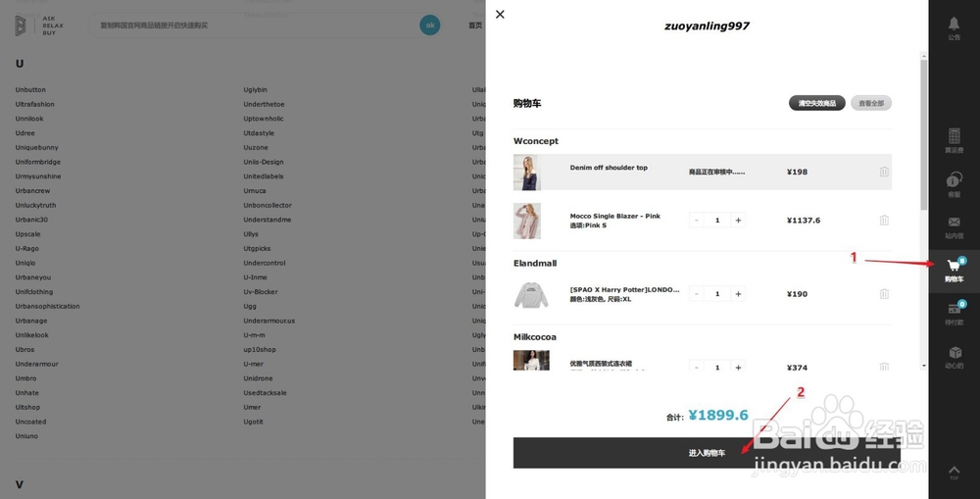This screenshot has width=980, height=499.
Task: Open the 待付款 pending payment icon
Action: pyautogui.click(x=954, y=312)
